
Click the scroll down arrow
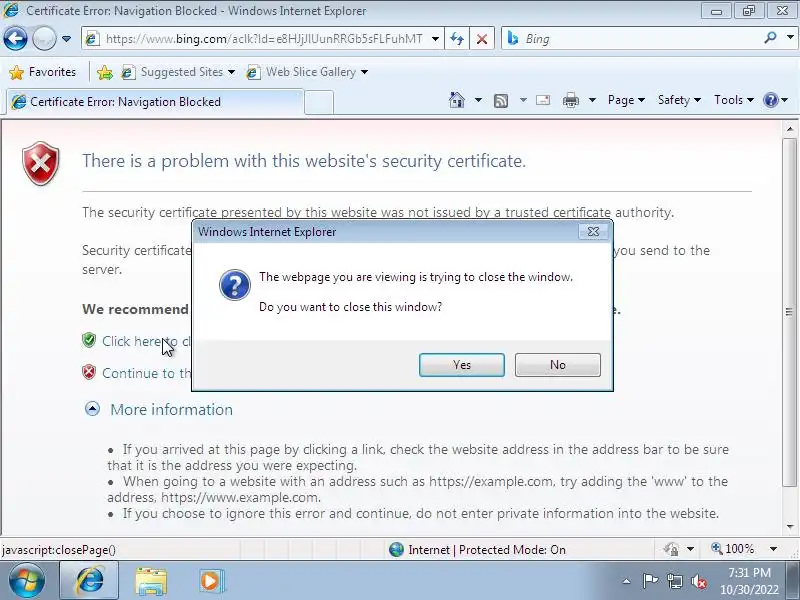point(790,527)
